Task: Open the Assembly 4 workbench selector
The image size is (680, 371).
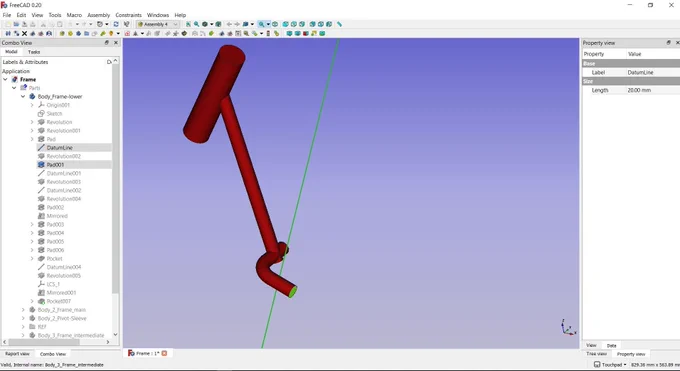Action: (157, 24)
